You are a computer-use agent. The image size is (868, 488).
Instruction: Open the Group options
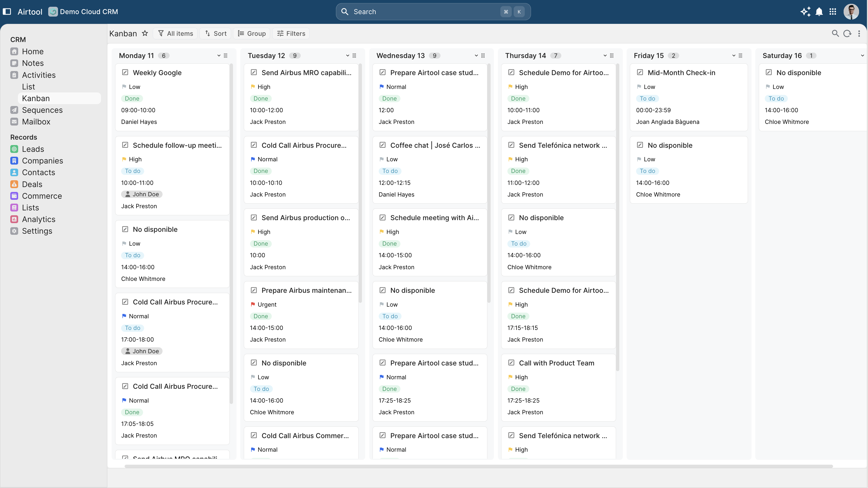click(252, 33)
